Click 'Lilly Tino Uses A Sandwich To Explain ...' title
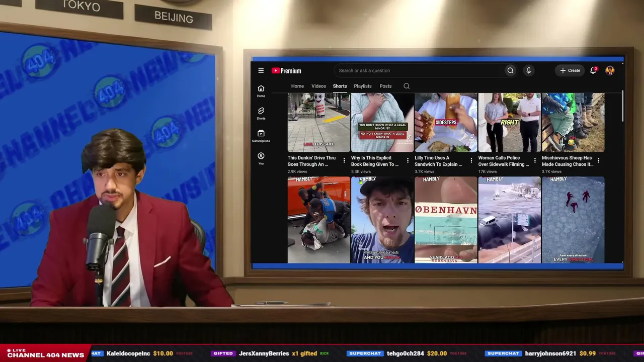644x362 pixels. coord(438,161)
